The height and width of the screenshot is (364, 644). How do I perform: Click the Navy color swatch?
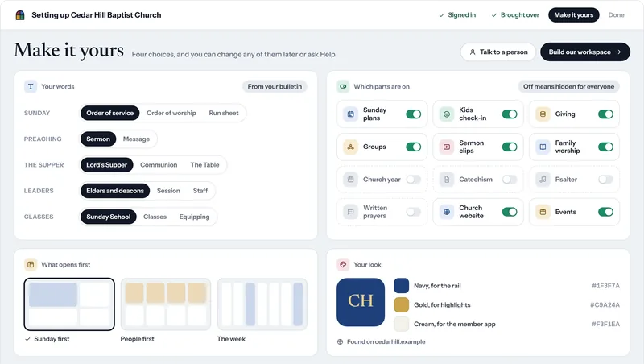(401, 286)
